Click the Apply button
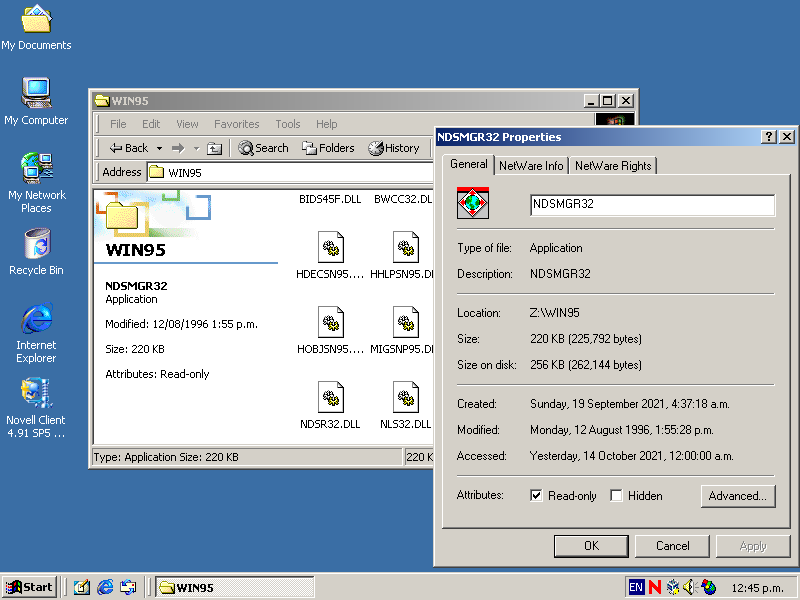The image size is (800, 600). pyautogui.click(x=753, y=546)
